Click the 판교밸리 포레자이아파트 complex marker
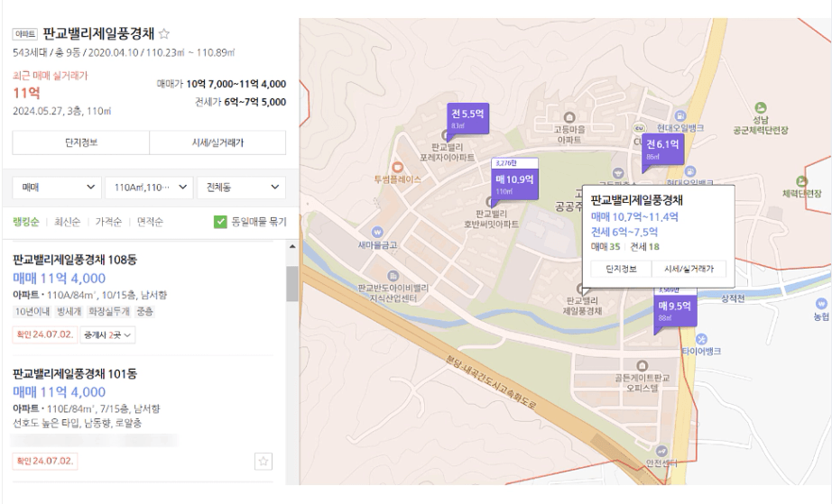This screenshot has width=832, height=504. coord(445,135)
